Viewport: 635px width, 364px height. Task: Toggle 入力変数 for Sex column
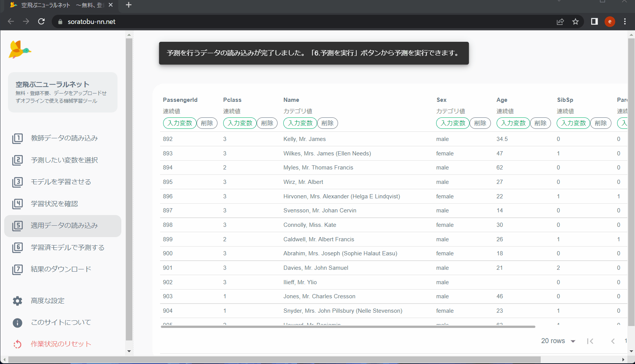[453, 123]
